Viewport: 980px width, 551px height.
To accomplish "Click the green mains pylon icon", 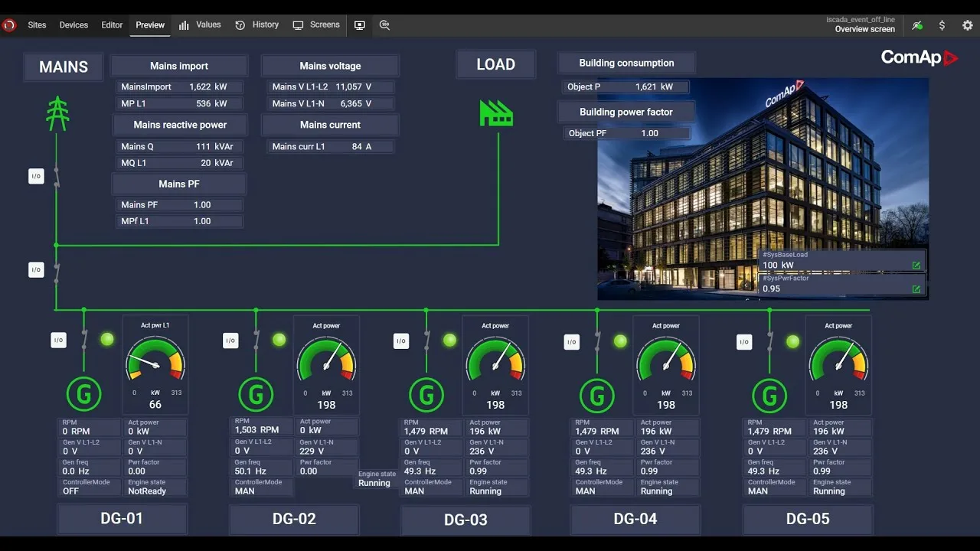I will [x=57, y=113].
